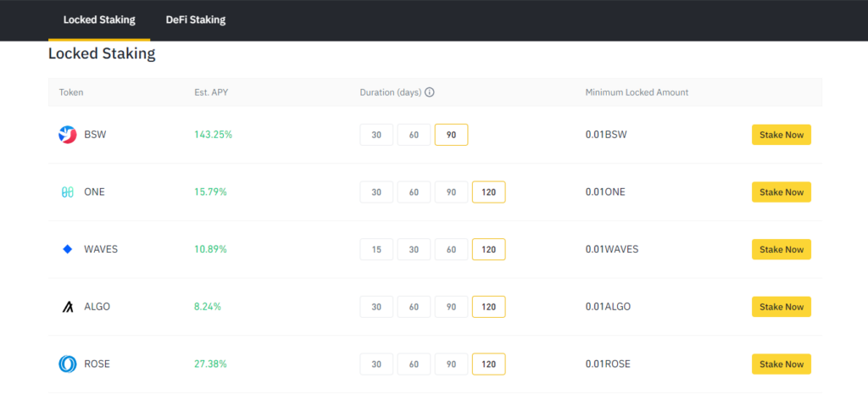Screen dimensions: 868x395
Task: Open the Locked Staking tab
Action: click(x=99, y=19)
